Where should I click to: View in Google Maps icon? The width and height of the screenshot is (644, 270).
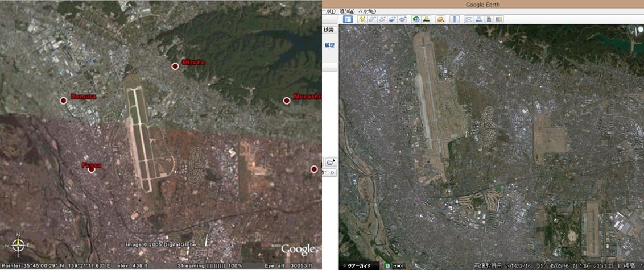pyautogui.click(x=498, y=19)
